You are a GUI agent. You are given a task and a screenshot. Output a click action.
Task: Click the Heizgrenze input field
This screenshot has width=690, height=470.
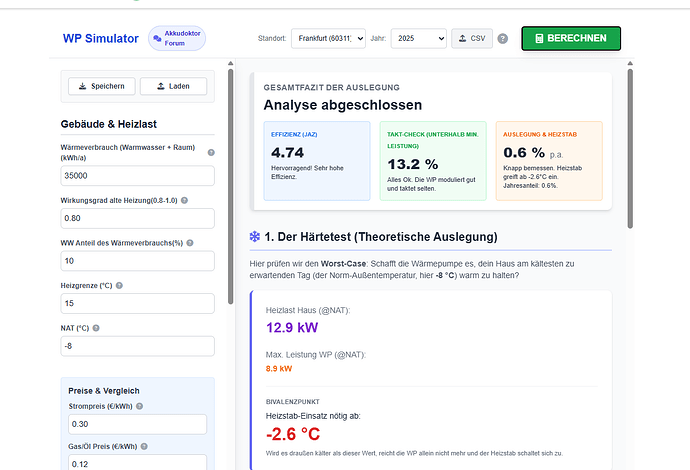coord(137,303)
